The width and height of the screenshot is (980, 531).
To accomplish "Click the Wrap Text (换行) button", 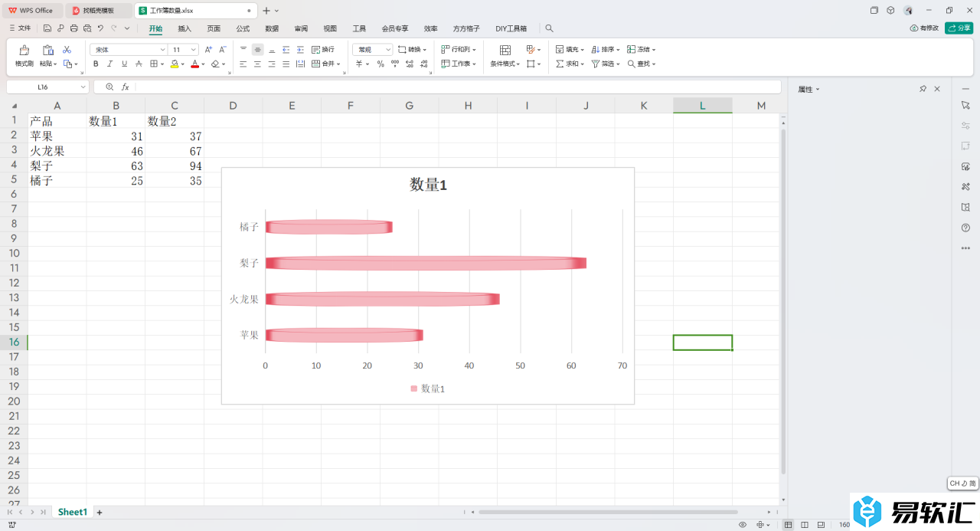I will coord(323,49).
